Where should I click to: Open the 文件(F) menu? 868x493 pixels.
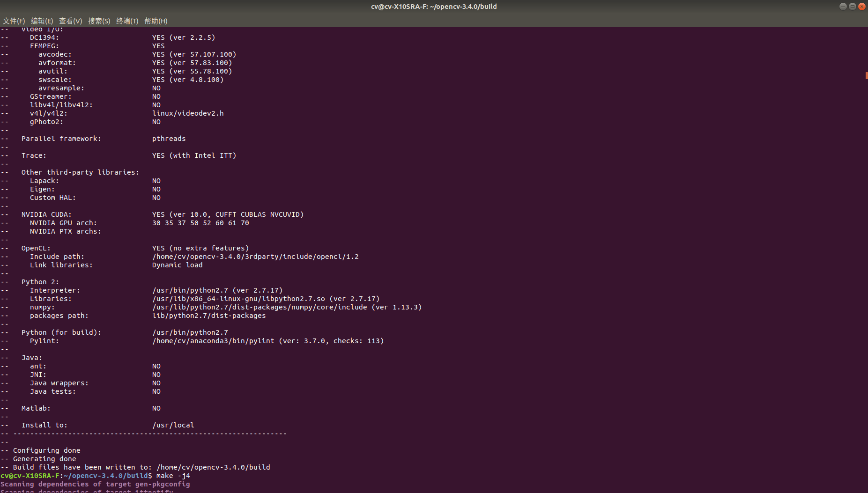(x=14, y=21)
